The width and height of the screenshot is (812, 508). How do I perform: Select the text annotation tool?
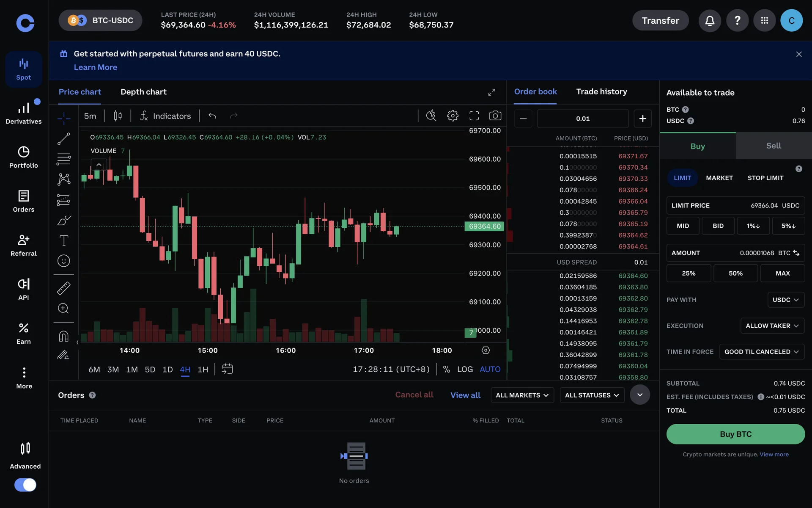(63, 240)
